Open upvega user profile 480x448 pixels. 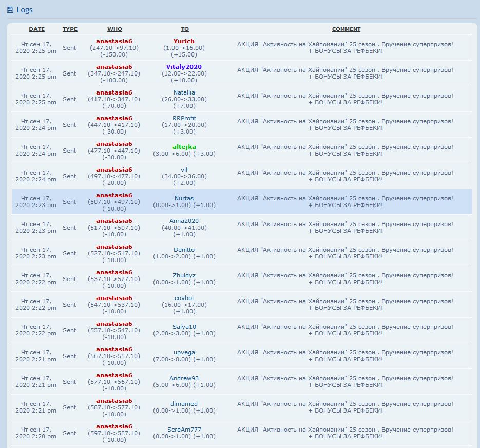pyautogui.click(x=184, y=352)
